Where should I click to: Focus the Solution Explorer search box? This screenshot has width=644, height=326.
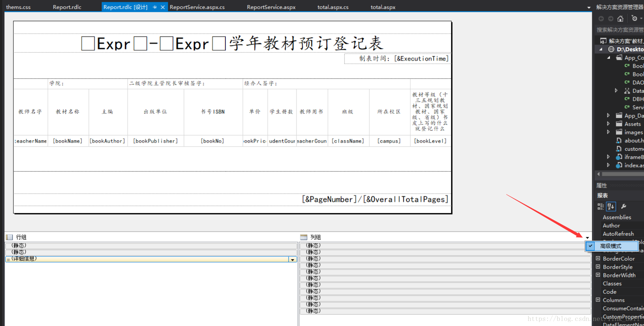[x=620, y=30]
